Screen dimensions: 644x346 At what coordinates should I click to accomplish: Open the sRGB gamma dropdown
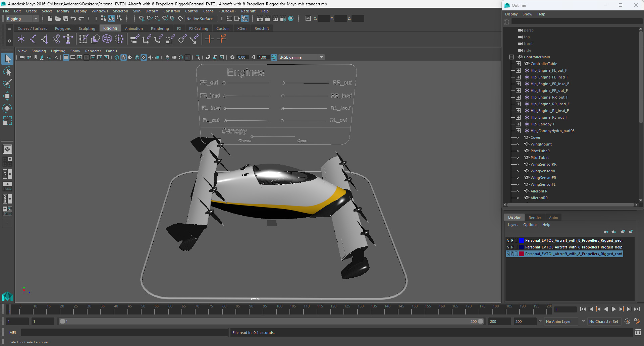(x=301, y=57)
